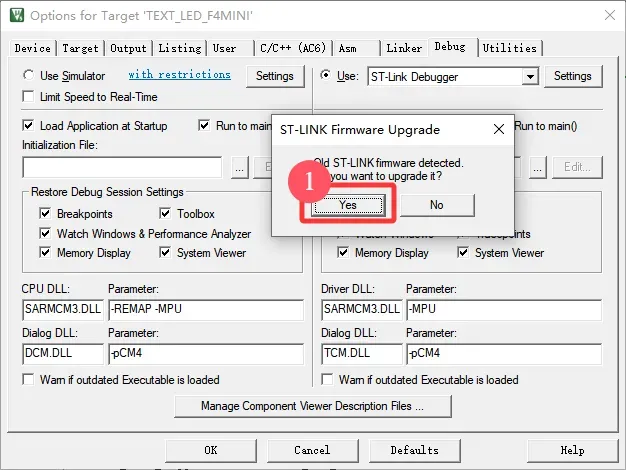
Task: Close the ST-LINK Firmware Upgrade dialog
Action: tap(498, 129)
